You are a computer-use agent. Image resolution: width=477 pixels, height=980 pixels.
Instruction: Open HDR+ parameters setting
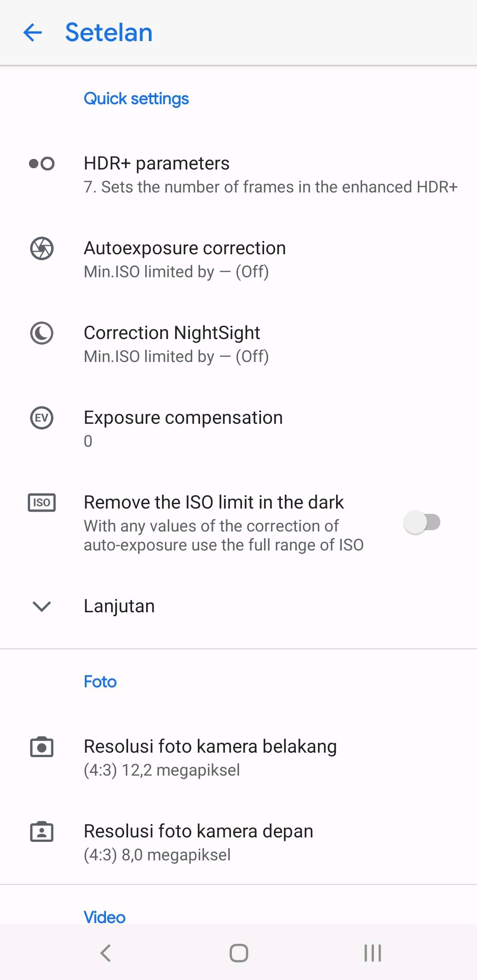(x=270, y=174)
